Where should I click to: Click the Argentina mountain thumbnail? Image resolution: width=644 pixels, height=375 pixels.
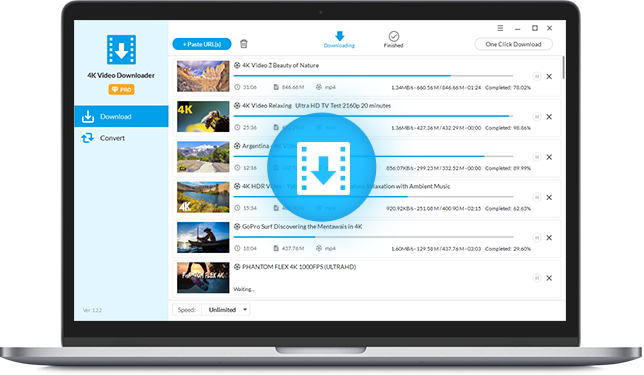(x=203, y=156)
